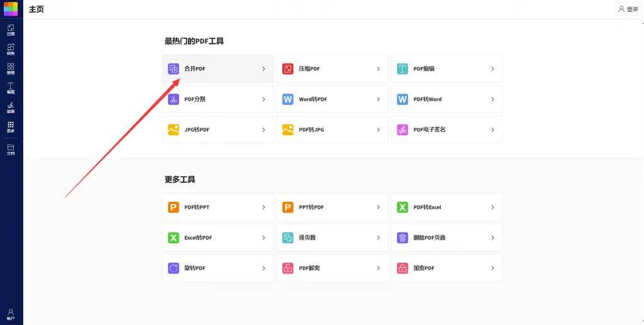Click the 主页 page title
Viewport: 644px width, 325px height.
pos(36,9)
